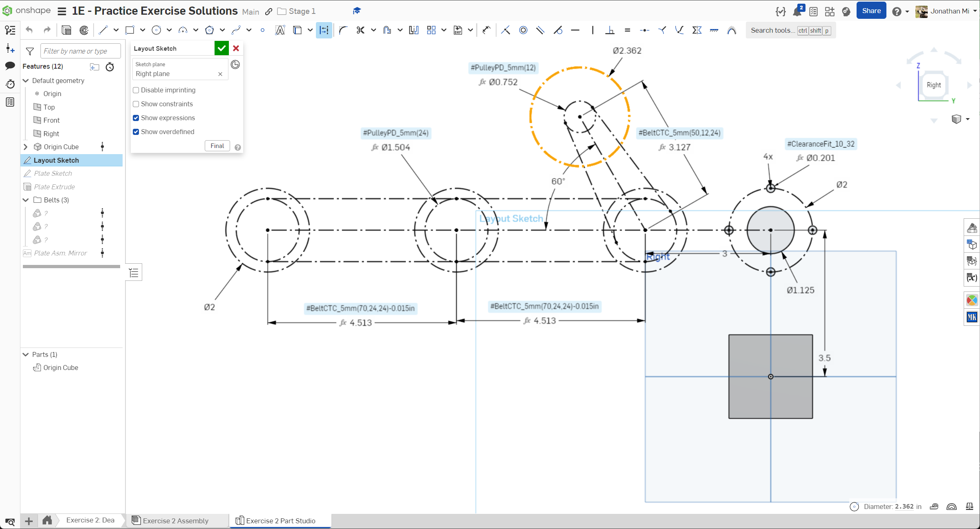Click the Filter by name input field
The width and height of the screenshot is (980, 529).
pos(81,51)
